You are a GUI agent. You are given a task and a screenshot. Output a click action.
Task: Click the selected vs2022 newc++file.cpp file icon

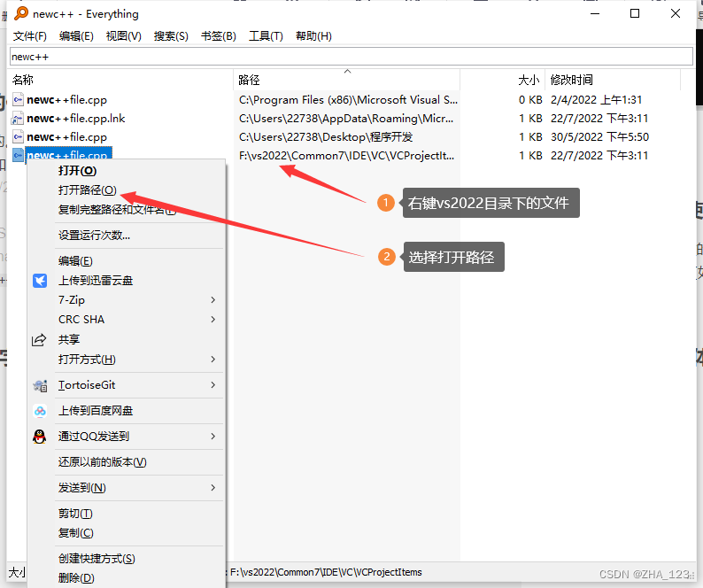(18, 155)
